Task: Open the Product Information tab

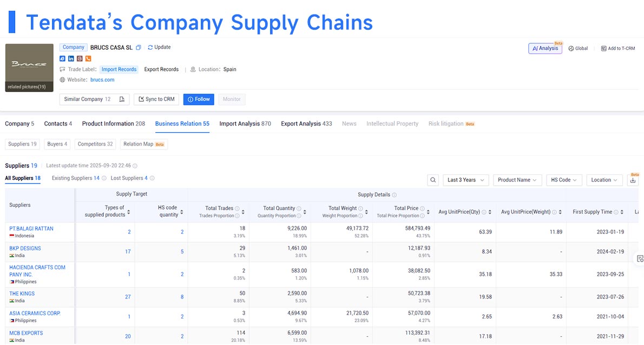Action: point(113,124)
